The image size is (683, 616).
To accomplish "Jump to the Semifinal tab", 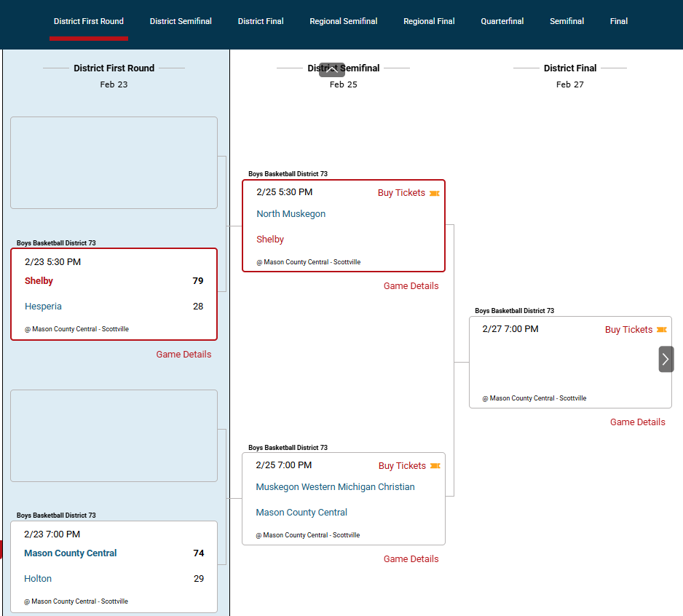I will pos(566,21).
